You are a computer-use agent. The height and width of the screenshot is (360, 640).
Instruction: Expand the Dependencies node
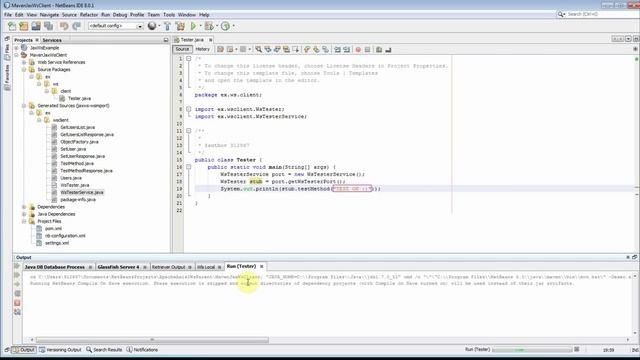coord(24,207)
